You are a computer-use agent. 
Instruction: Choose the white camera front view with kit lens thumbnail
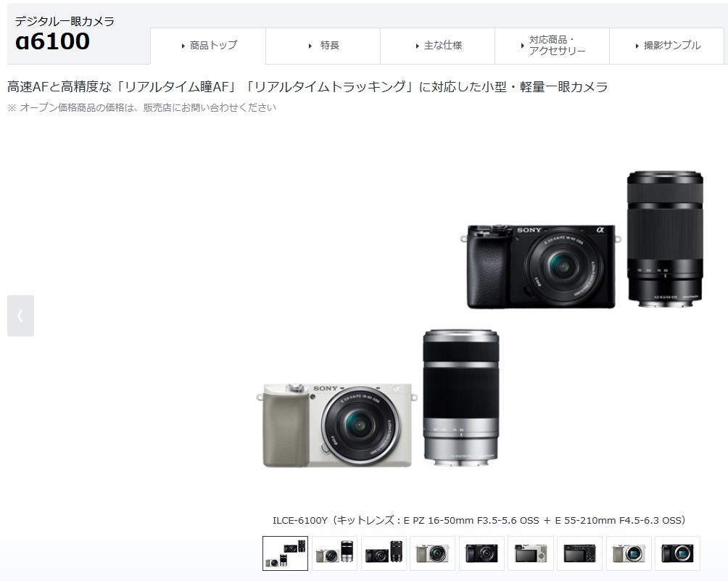point(432,553)
